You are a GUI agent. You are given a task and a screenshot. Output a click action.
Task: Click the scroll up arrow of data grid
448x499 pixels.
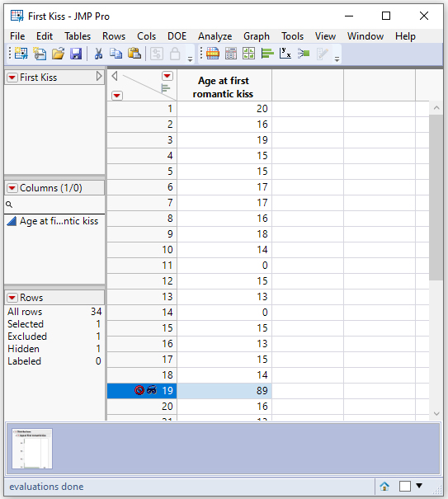pos(436,108)
